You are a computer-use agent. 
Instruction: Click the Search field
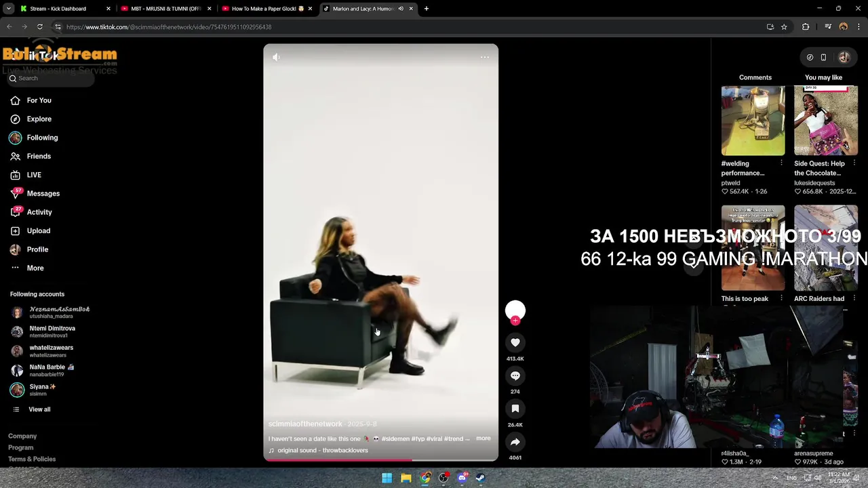pyautogui.click(x=51, y=78)
